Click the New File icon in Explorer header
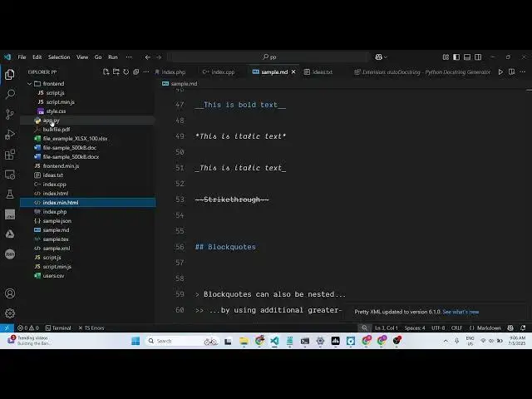The width and height of the screenshot is (532, 399). pyautogui.click(x=106, y=72)
